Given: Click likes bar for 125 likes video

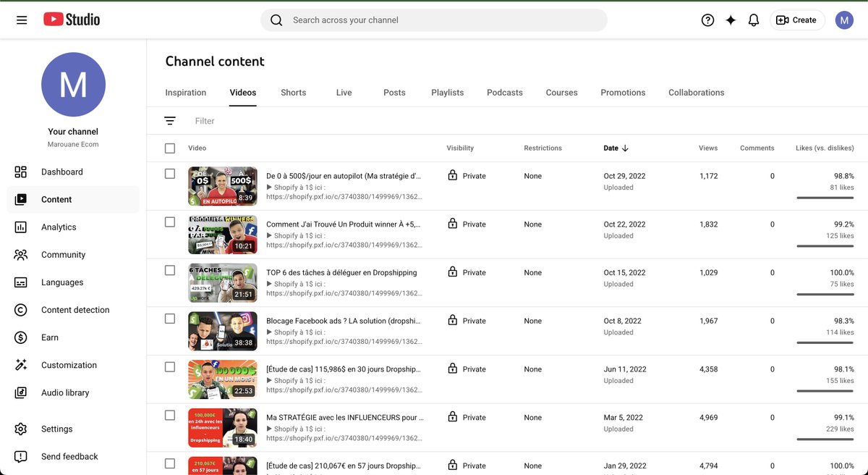Looking at the screenshot, I should click(x=825, y=246).
